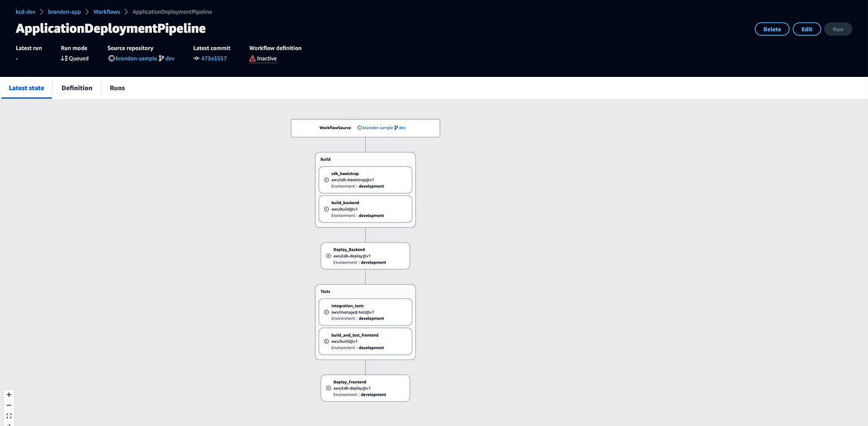Click the queued icon under Run mode
This screenshot has height=426, width=868.
(x=64, y=58)
